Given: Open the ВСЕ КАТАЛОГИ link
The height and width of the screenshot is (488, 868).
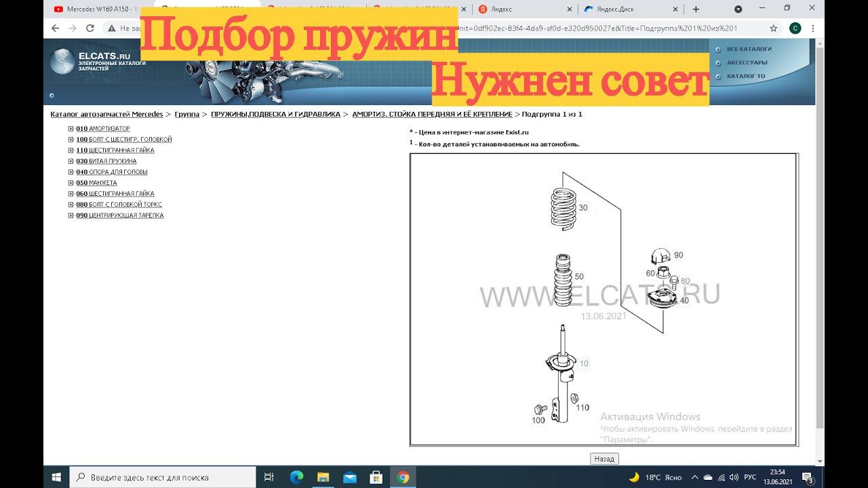Looking at the screenshot, I should point(749,49).
